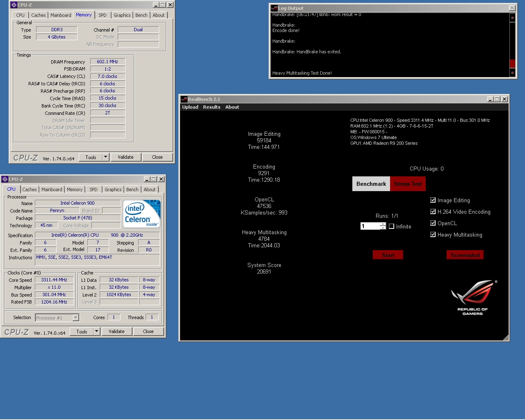The height and width of the screenshot is (420, 525).
Task: Open the About menu in RealBench
Action: point(232,107)
